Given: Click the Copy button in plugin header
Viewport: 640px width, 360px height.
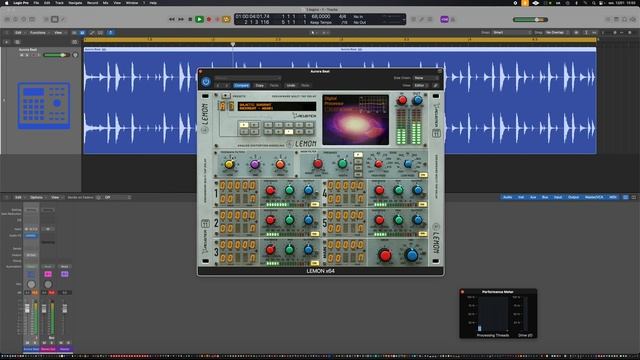Looking at the screenshot, I should point(260,85).
